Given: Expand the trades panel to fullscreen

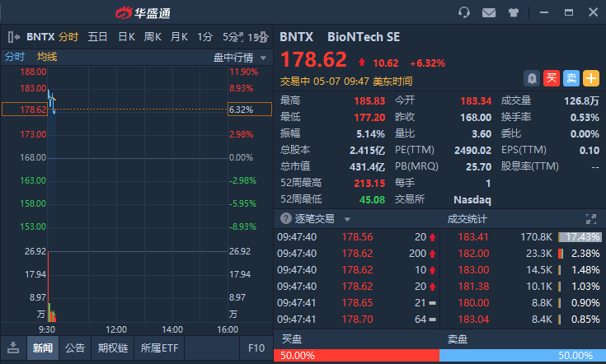Looking at the screenshot, I should pos(590,219).
